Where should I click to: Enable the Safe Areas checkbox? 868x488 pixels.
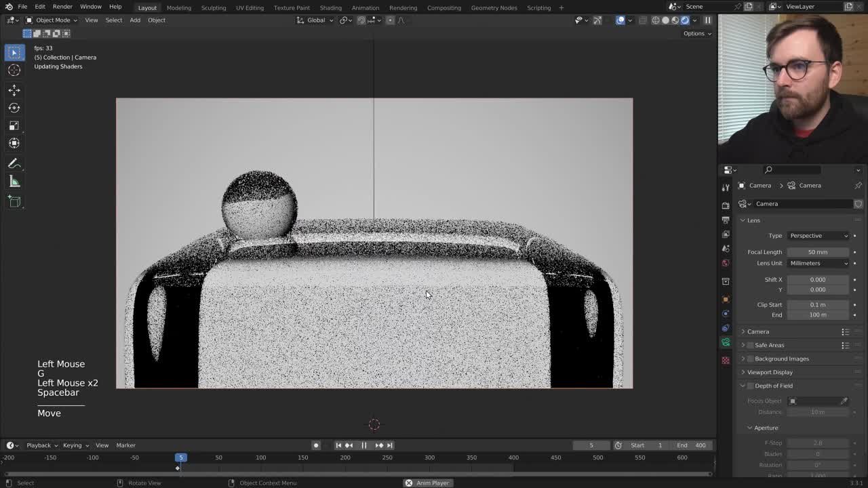point(751,345)
